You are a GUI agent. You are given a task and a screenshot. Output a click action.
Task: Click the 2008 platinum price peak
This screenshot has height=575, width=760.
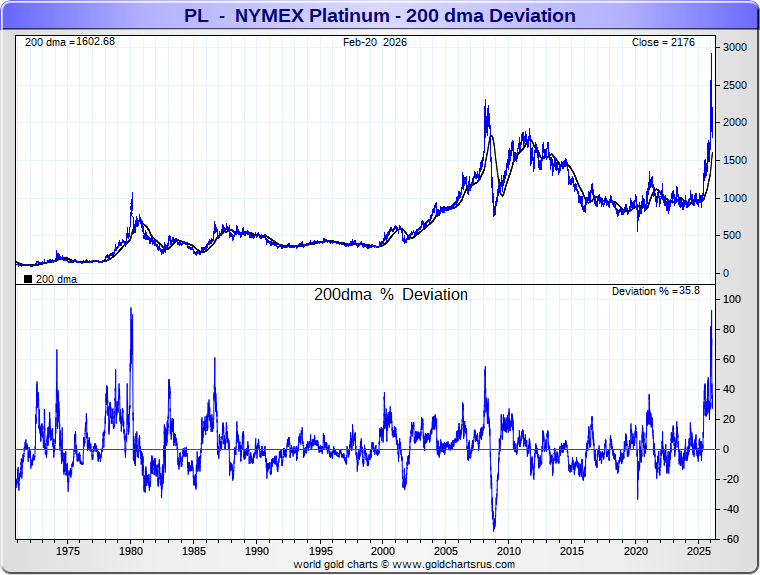click(x=486, y=101)
